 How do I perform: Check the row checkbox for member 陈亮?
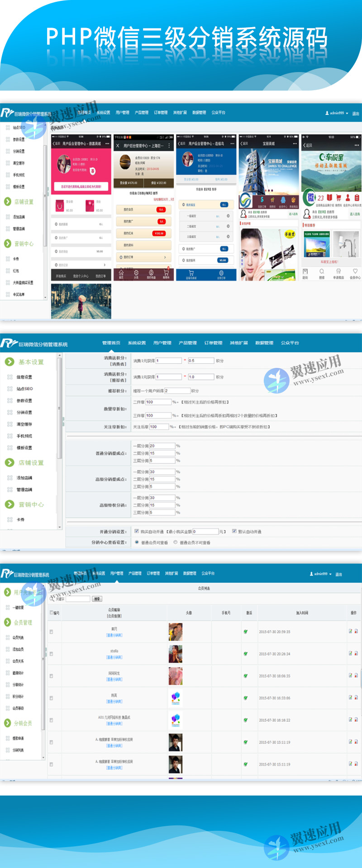point(51,698)
